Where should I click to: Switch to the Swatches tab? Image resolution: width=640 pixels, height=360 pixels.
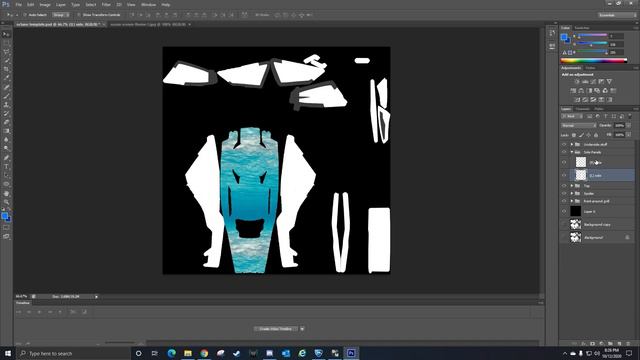[x=582, y=28]
